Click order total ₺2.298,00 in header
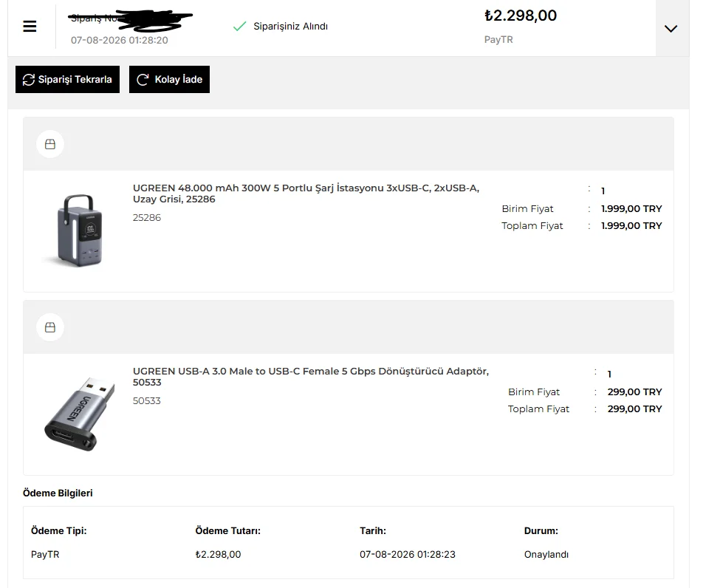 (x=521, y=16)
